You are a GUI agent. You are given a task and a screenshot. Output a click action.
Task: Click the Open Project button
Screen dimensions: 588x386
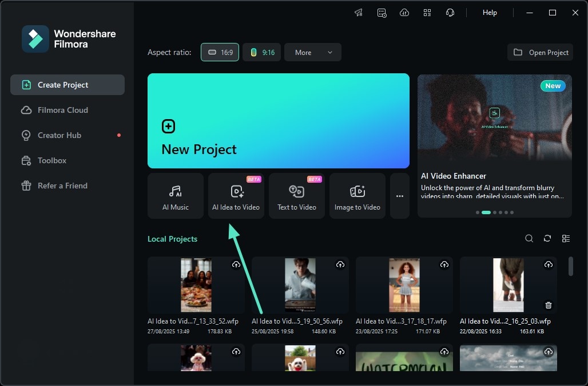click(x=540, y=52)
